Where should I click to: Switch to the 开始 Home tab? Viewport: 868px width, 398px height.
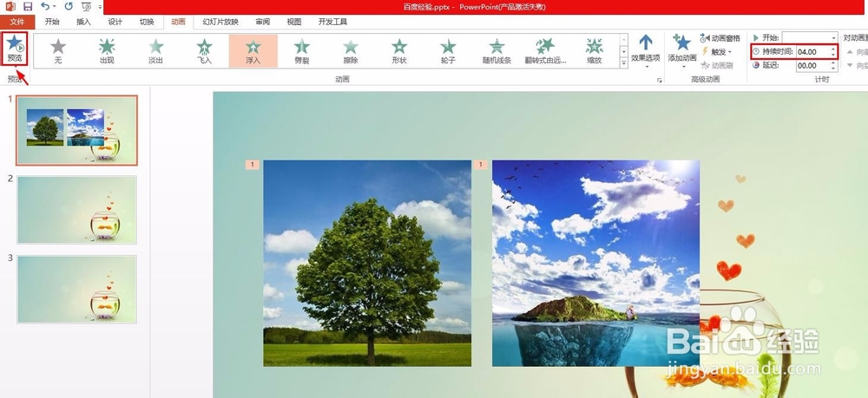(52, 23)
